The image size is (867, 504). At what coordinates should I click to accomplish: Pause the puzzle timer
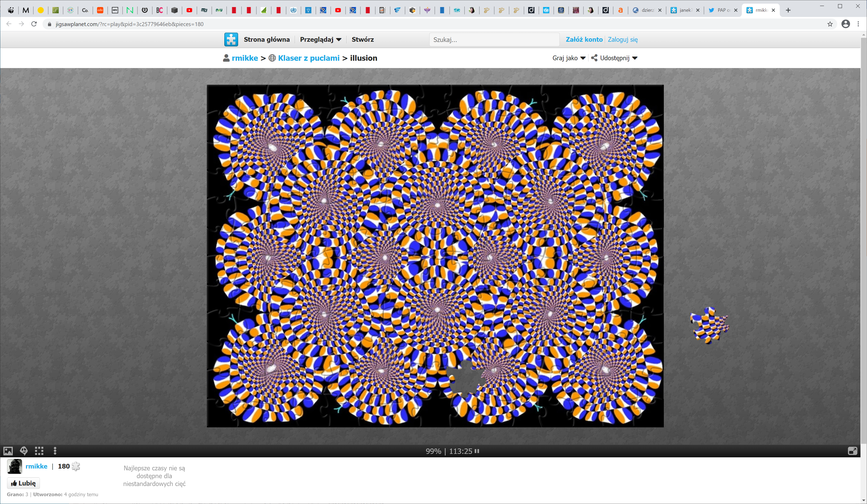477,451
